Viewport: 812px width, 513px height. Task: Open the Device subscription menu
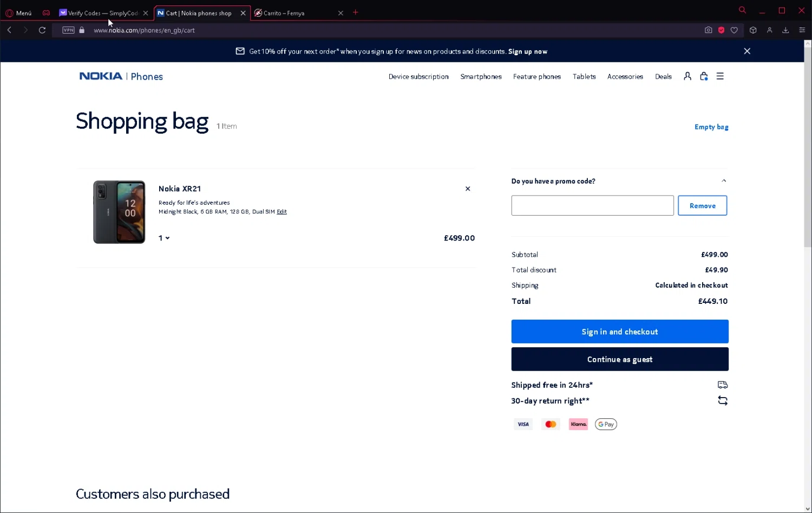point(418,77)
